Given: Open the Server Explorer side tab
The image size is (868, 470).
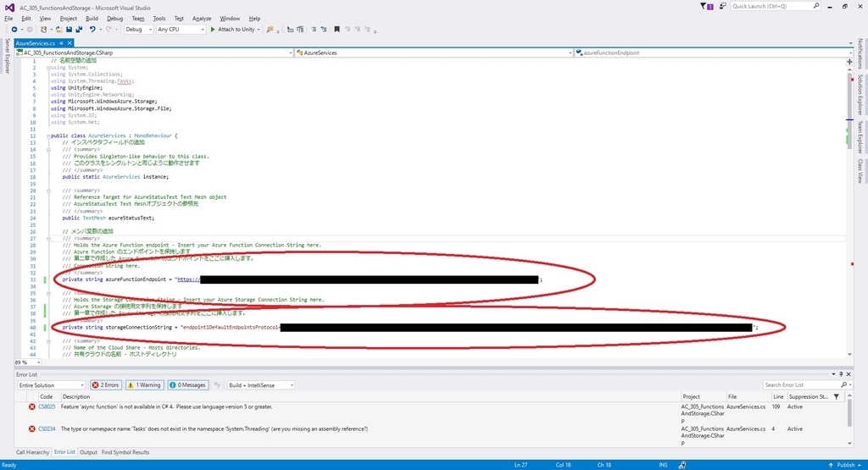Looking at the screenshot, I should [7, 55].
